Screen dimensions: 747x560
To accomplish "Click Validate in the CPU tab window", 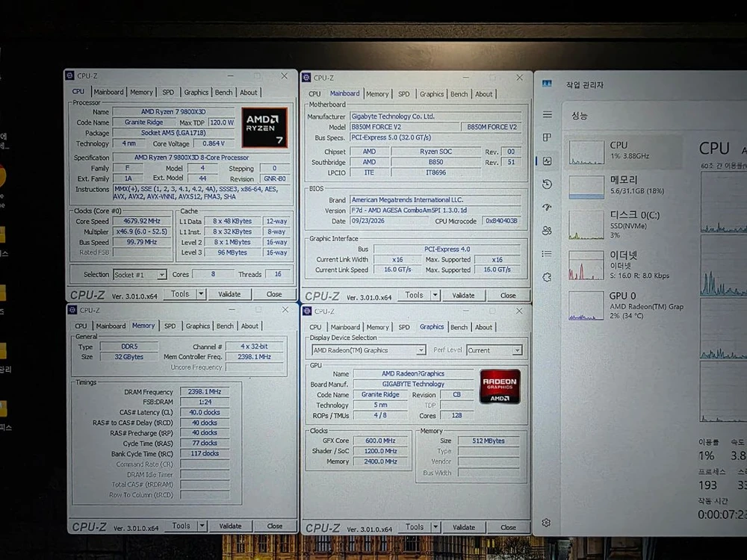I will coord(229,294).
